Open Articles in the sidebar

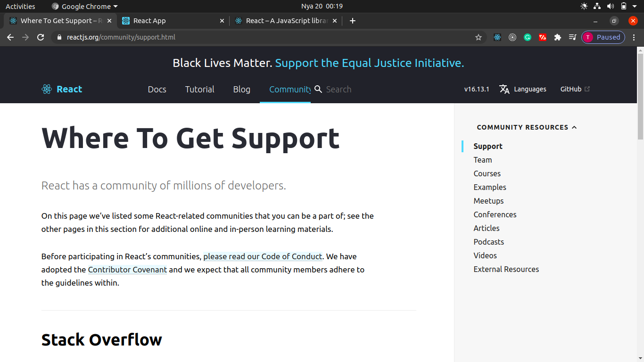tap(487, 228)
